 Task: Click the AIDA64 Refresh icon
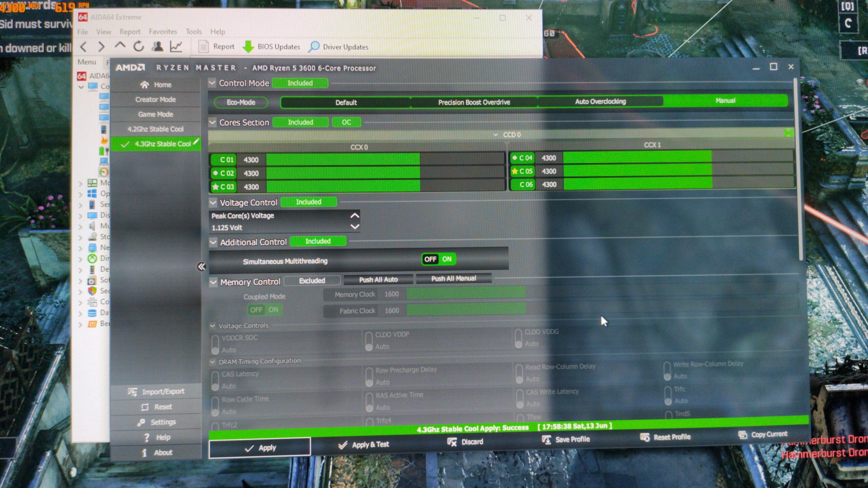click(138, 46)
